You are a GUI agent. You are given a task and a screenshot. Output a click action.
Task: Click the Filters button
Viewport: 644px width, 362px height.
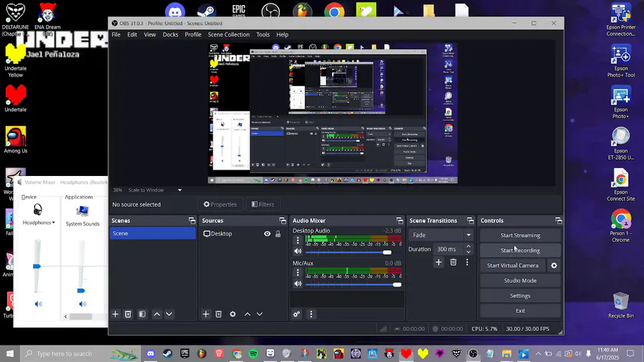(263, 205)
